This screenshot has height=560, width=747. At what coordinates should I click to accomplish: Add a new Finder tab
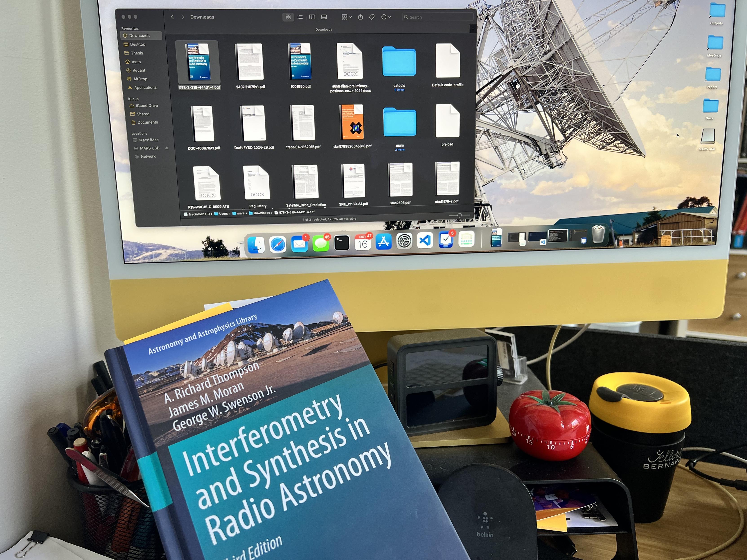point(473,29)
